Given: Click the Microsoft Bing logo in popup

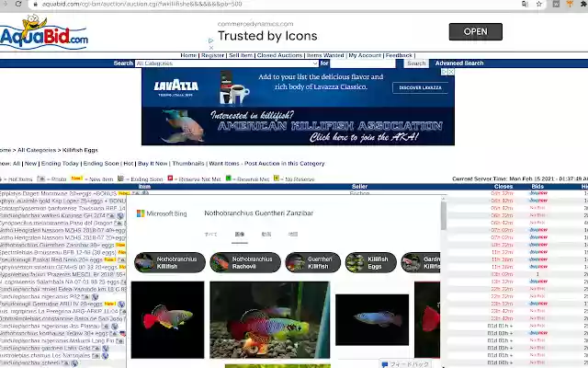Looking at the screenshot, I should 162,213.
